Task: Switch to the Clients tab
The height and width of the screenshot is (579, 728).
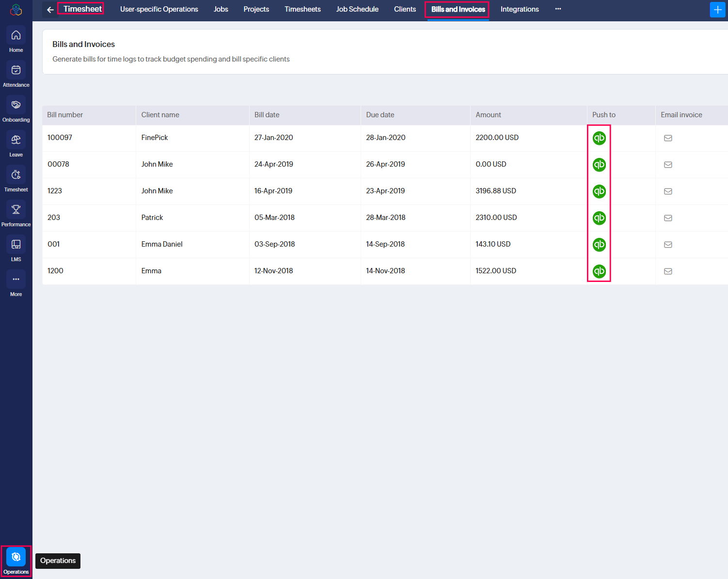Action: click(x=405, y=9)
